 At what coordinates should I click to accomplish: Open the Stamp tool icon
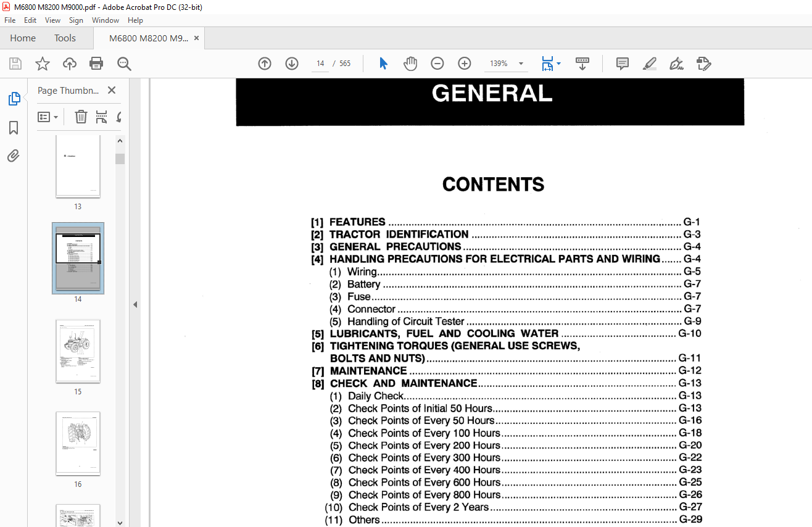coord(704,64)
